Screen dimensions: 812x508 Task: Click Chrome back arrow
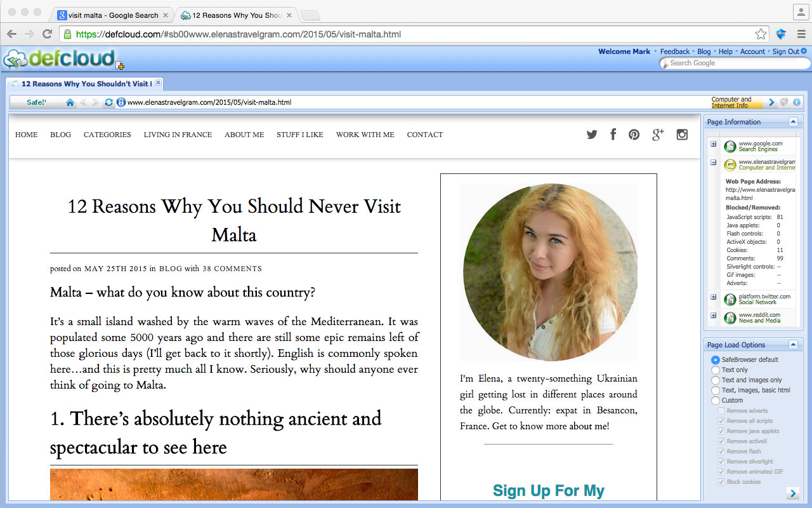[12, 34]
